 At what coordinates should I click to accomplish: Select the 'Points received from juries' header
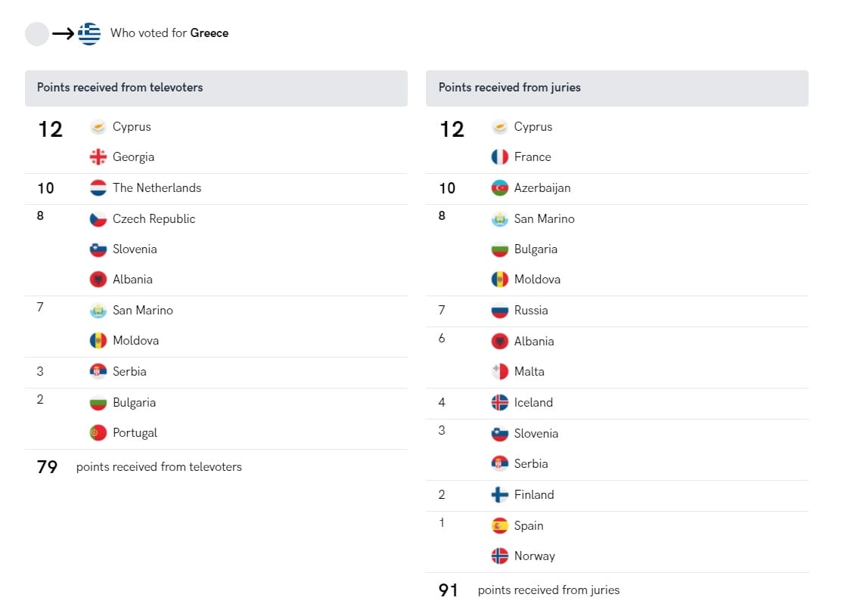[x=510, y=88]
